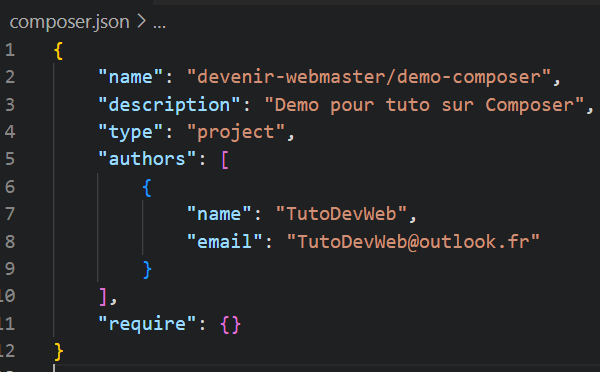
Task: Click the "TutoDevWeb" author name value
Action: pyautogui.click(x=341, y=214)
